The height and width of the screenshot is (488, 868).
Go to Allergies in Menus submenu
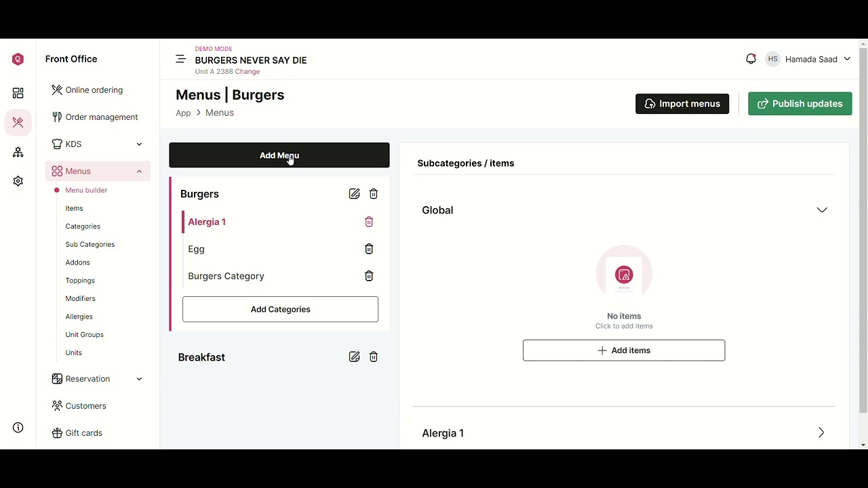tap(79, 317)
